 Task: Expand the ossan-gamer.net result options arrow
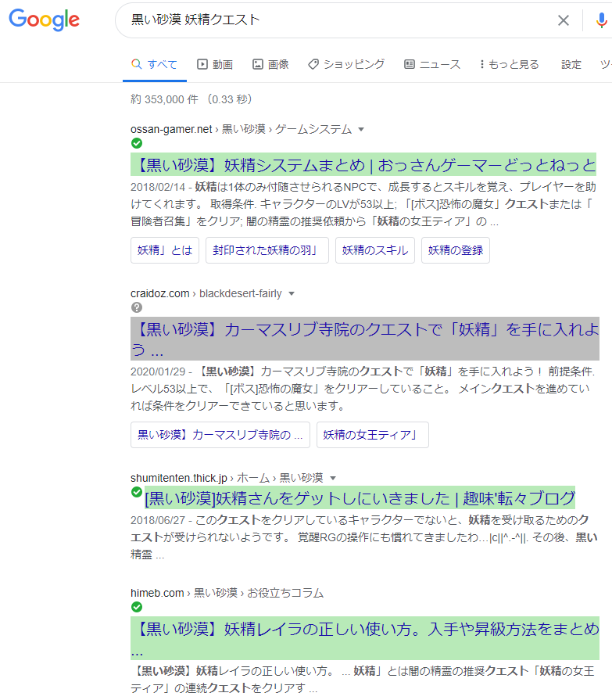click(361, 129)
